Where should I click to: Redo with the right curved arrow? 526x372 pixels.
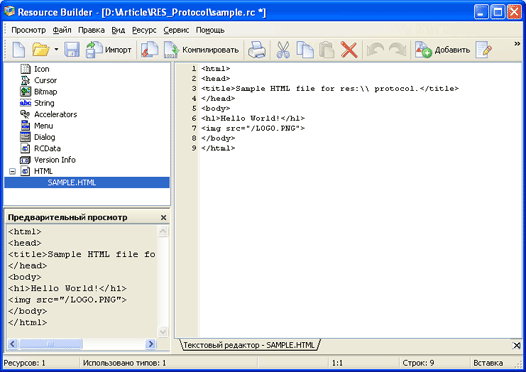[x=398, y=50]
